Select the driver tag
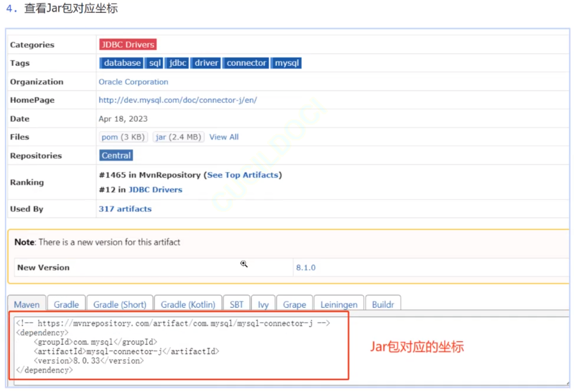Viewport: 574px width, 392px height. (x=206, y=63)
